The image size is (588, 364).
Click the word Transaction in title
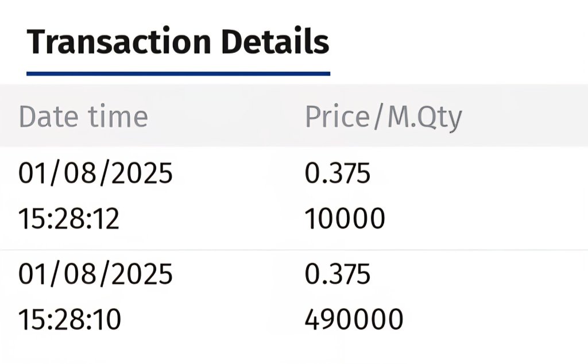pyautogui.click(x=118, y=41)
